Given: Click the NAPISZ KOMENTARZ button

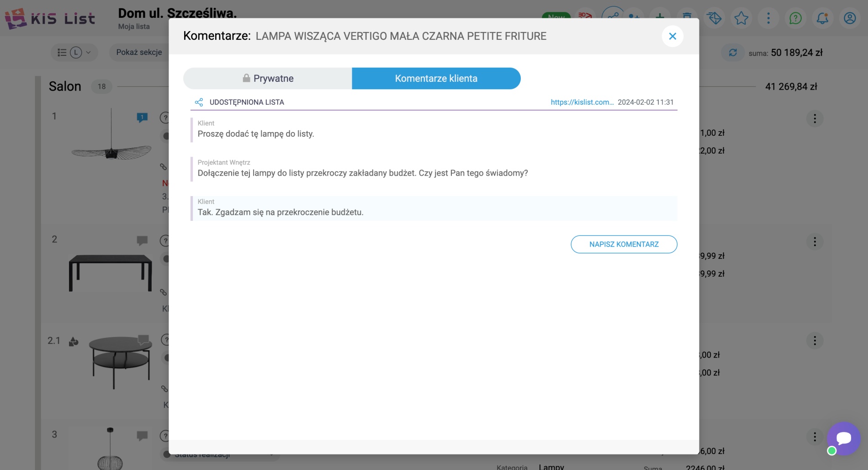Looking at the screenshot, I should click(x=624, y=244).
